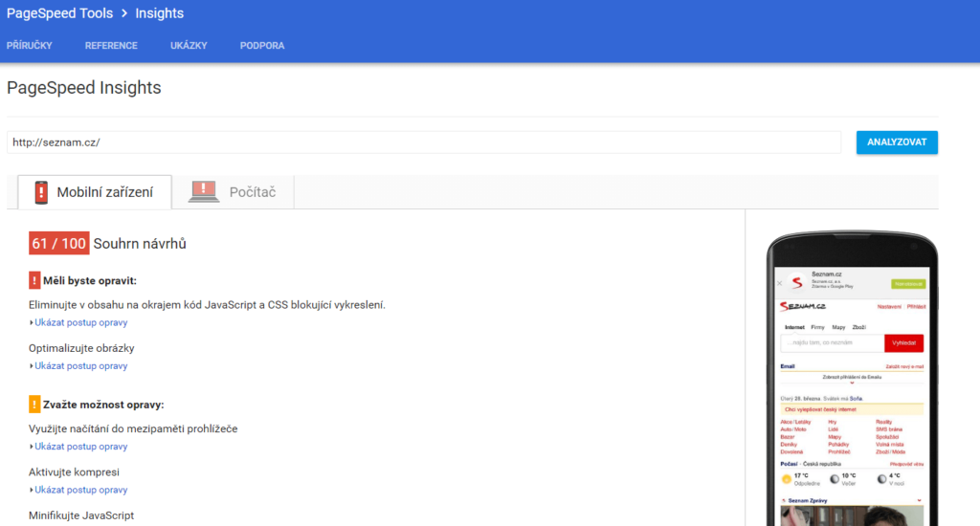Image resolution: width=980 pixels, height=526 pixels.
Task: Click the PageSpeed Insights page title
Action: pos(84,87)
